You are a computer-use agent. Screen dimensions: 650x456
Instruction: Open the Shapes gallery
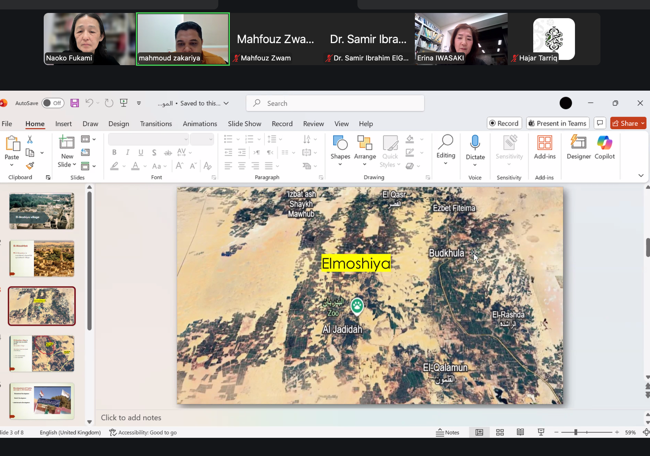click(340, 148)
